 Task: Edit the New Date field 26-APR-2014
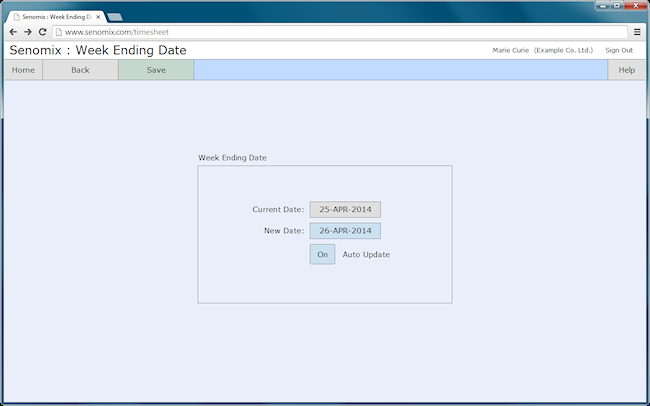[345, 231]
